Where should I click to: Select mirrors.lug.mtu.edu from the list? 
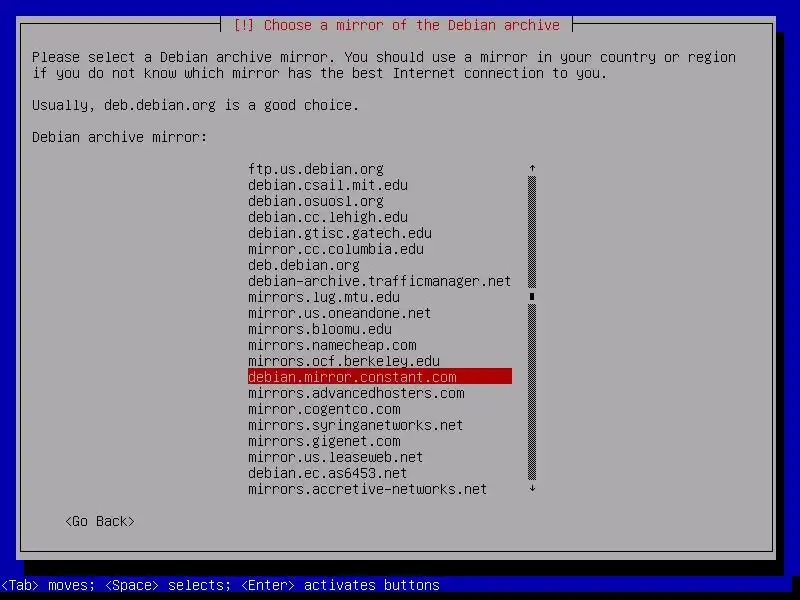[324, 297]
